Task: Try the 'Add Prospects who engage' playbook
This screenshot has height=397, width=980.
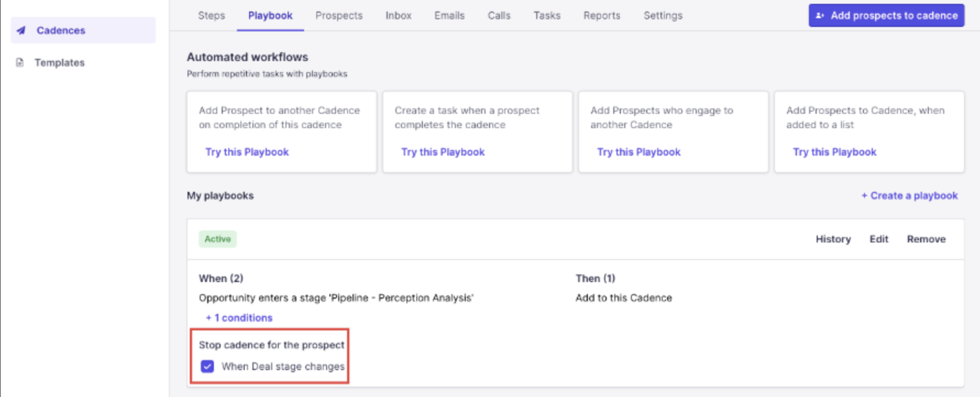Action: pyautogui.click(x=638, y=152)
